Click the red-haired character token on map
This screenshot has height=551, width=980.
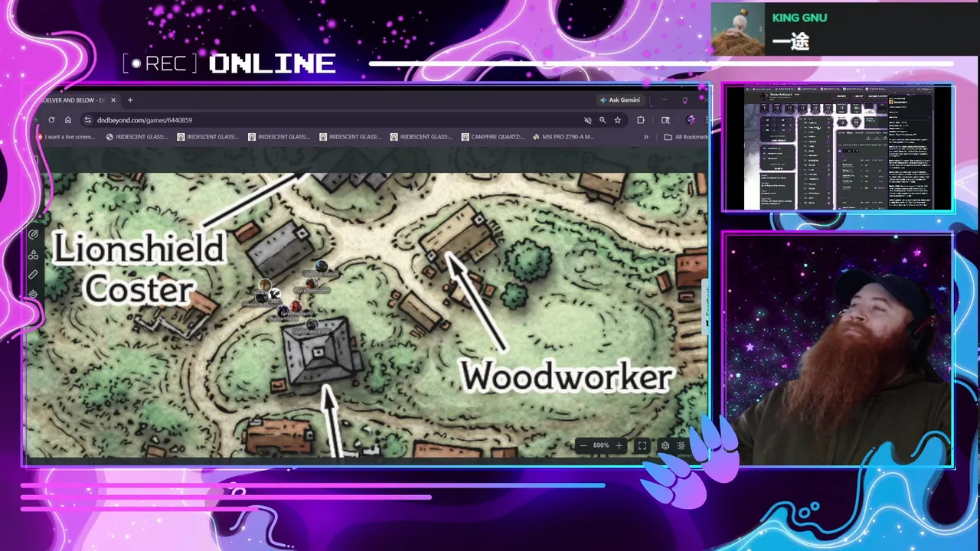click(x=296, y=306)
